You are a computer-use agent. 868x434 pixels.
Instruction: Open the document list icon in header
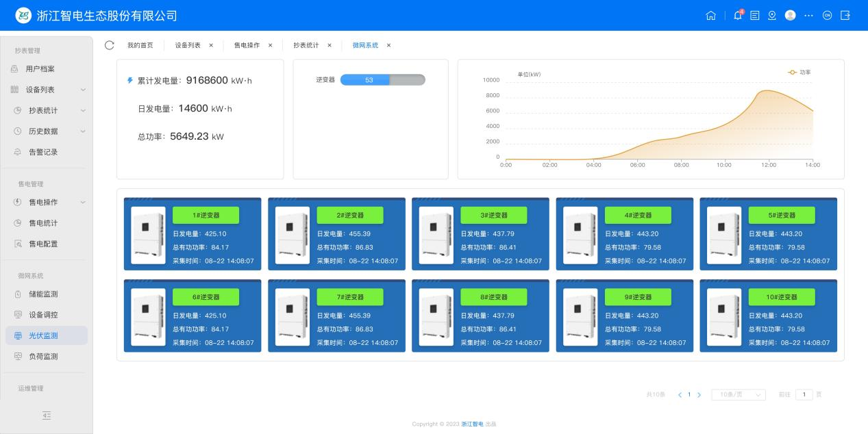click(755, 16)
